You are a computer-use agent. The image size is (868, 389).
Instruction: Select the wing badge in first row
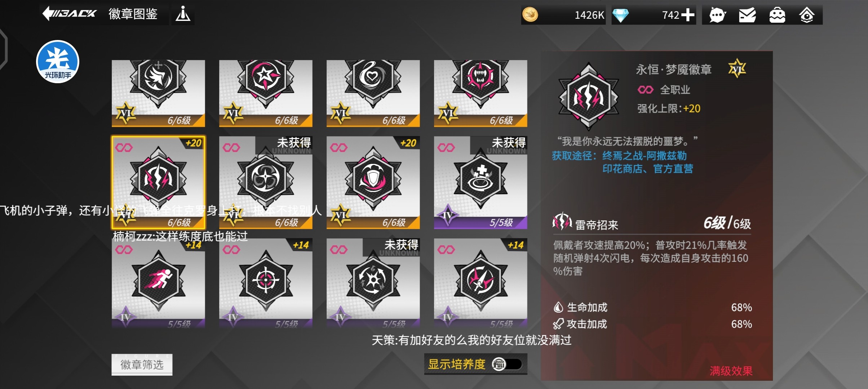(x=158, y=93)
